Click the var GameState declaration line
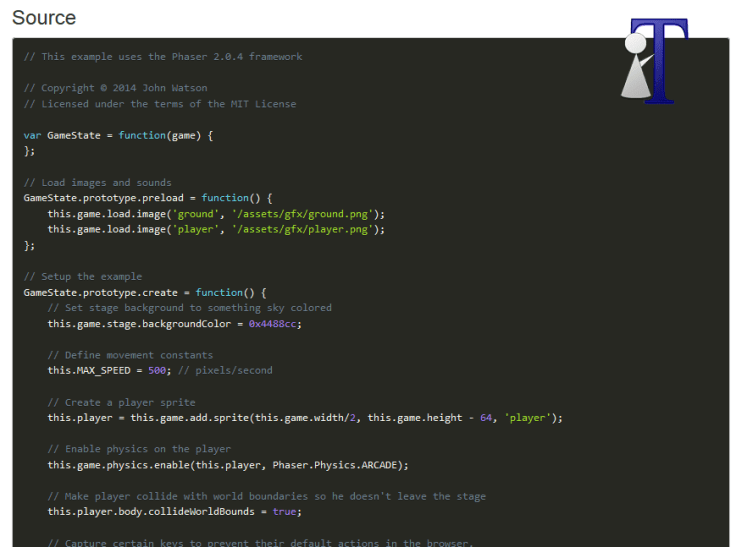The image size is (736, 547). [x=118, y=136]
